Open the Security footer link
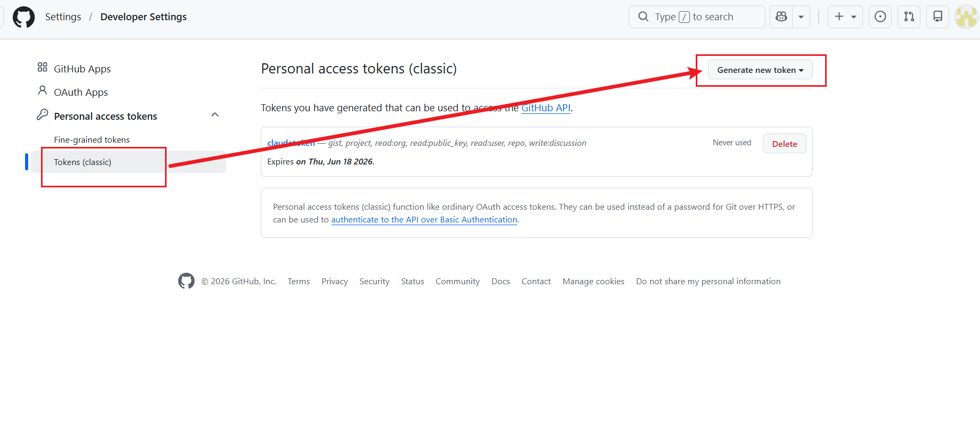 tap(374, 282)
